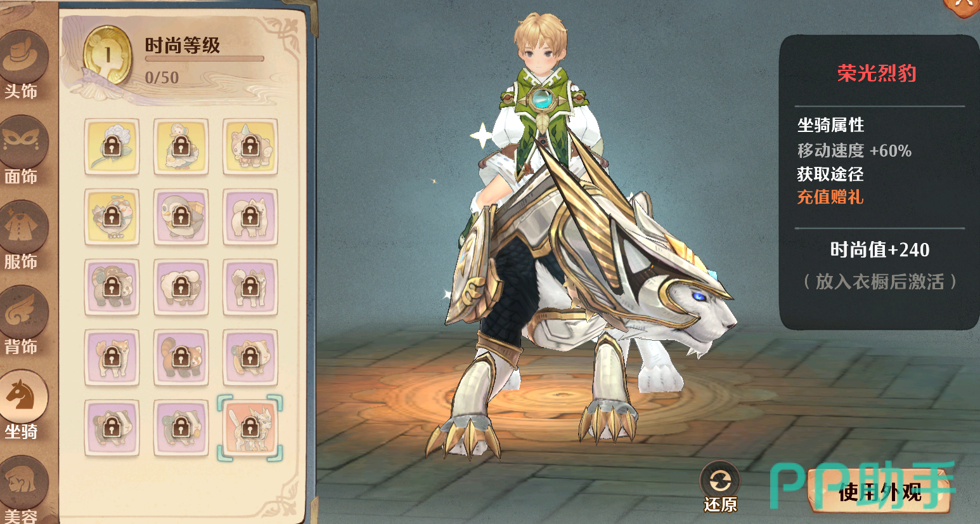This screenshot has height=524, width=980.
Task: Select the locked red panda mount thumbnail
Action: tap(181, 358)
